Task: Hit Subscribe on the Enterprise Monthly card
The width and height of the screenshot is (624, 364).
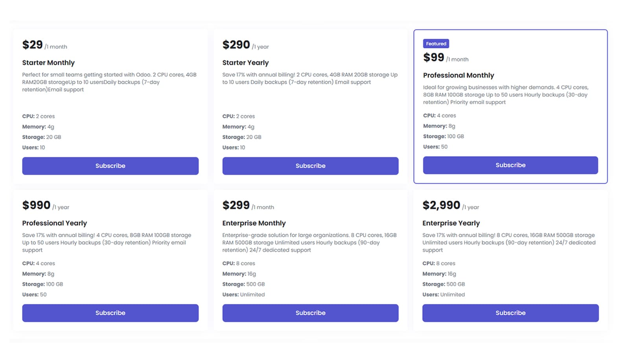Action: (x=310, y=313)
